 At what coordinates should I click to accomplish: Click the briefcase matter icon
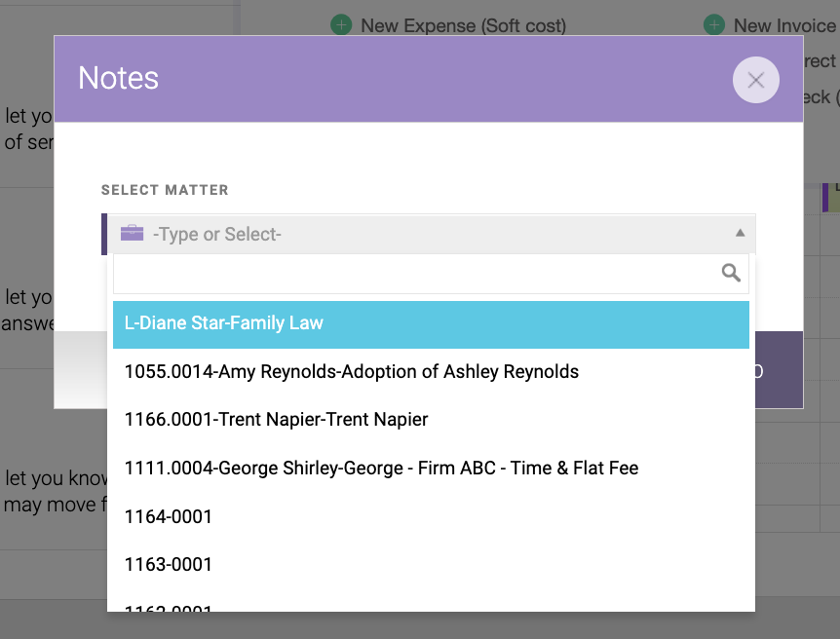tap(132, 233)
